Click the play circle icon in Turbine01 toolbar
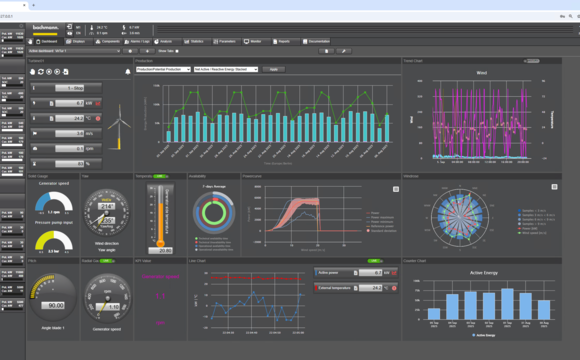 (x=57, y=72)
